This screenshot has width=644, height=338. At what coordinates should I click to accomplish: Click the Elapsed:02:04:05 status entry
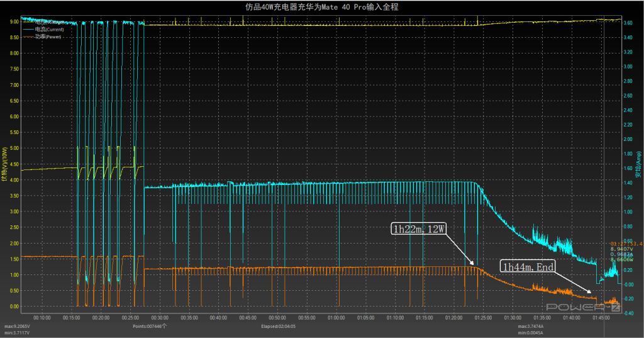pos(278,327)
